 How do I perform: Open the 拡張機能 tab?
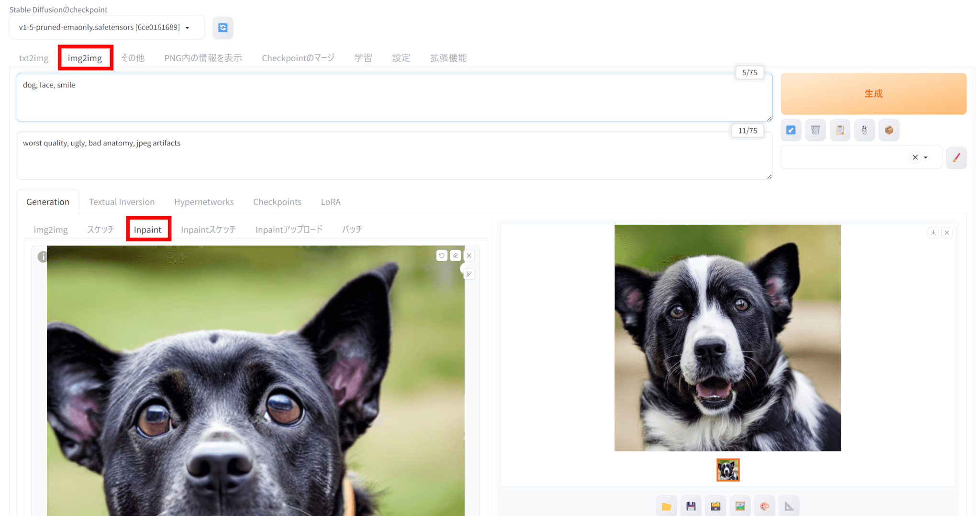[448, 58]
